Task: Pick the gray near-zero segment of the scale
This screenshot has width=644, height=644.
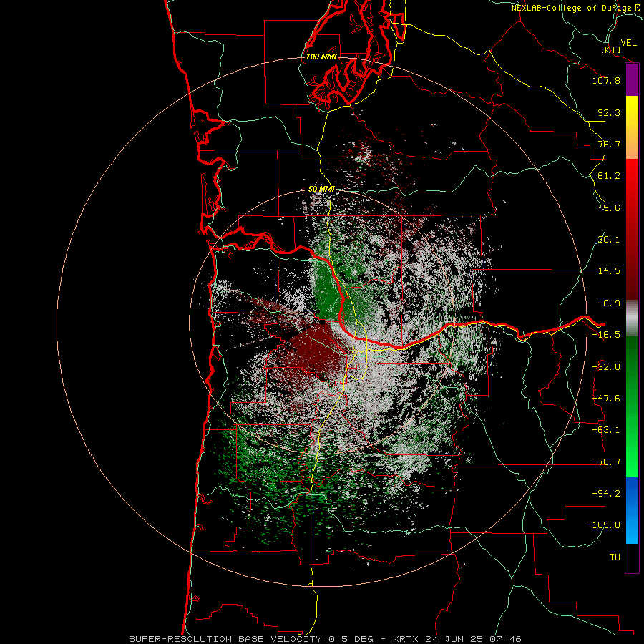Action: (632, 318)
